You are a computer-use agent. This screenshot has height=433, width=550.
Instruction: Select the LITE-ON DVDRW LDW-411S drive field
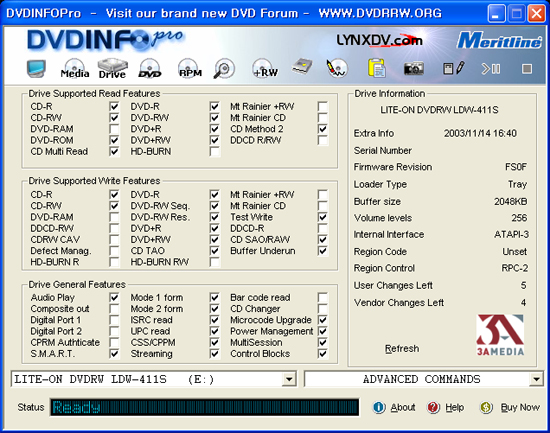pos(154,379)
